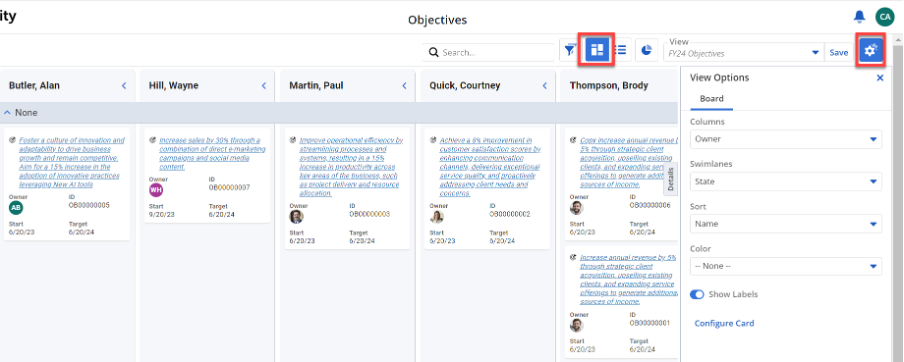Open the Columns Owner dropdown
904x362 pixels.
[x=786, y=139]
